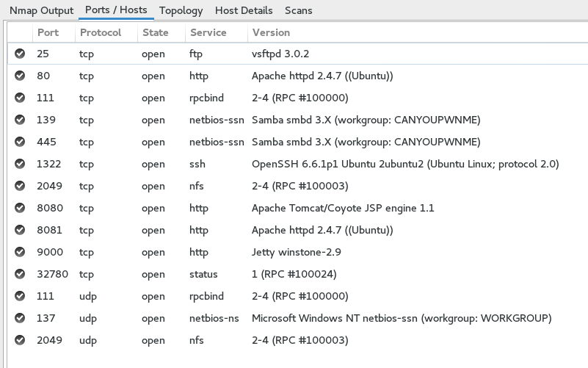Image resolution: width=588 pixels, height=368 pixels.
Task: Go to the Host Details tab
Action: pos(244,10)
